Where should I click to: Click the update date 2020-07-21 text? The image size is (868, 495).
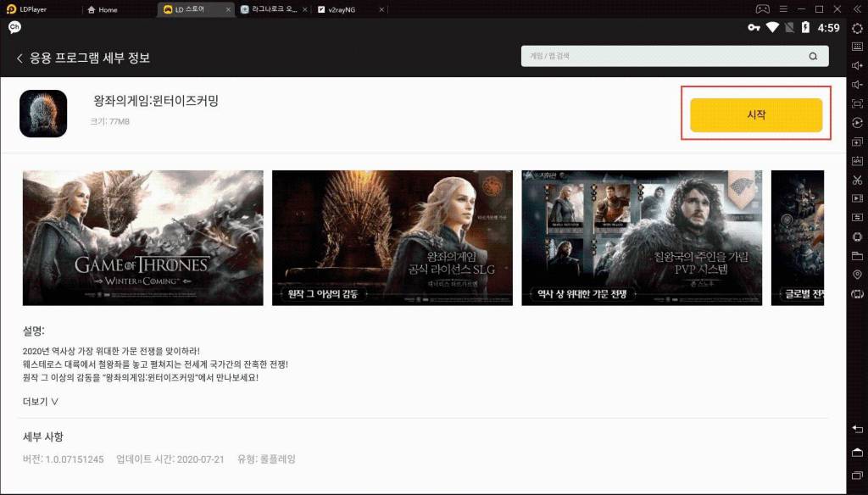[170, 459]
